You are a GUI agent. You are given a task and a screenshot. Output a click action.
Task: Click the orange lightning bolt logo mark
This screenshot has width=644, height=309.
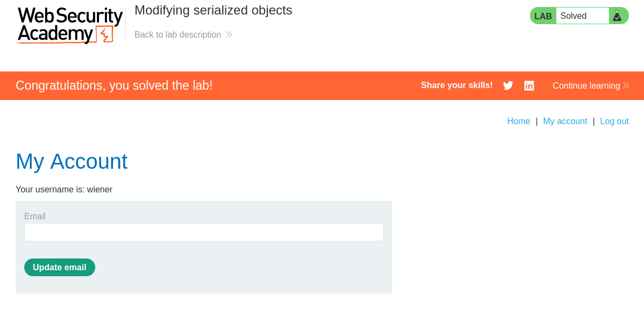[105, 34]
